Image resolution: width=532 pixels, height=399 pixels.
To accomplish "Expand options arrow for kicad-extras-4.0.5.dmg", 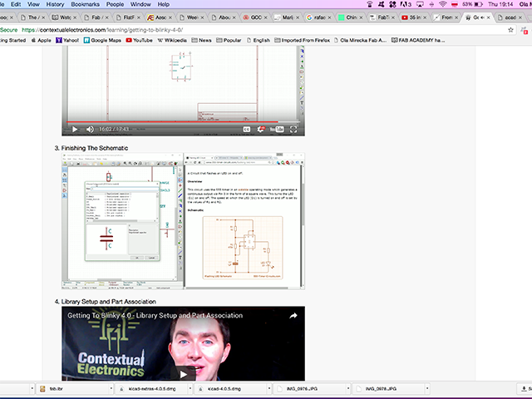I will pos(190,389).
